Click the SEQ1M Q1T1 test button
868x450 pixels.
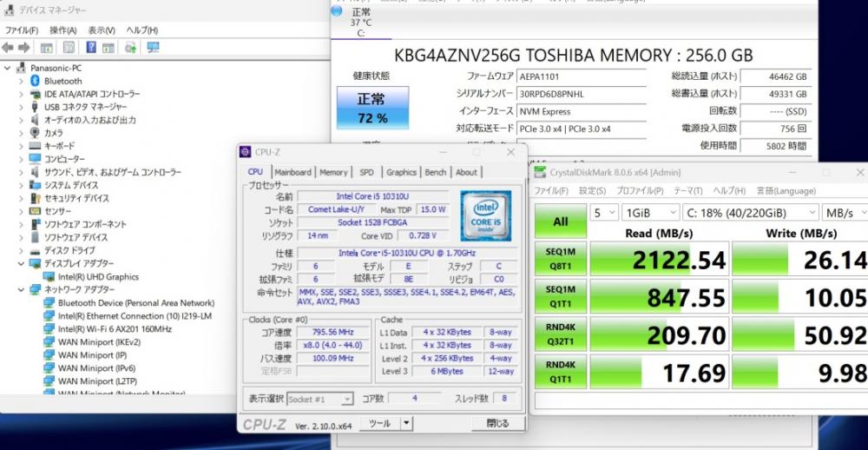pos(560,296)
